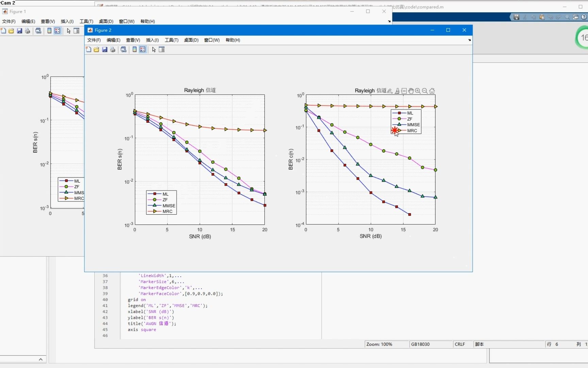Click Redo icon in editor quick access bar
The height and width of the screenshot is (368, 588).
tap(559, 17)
